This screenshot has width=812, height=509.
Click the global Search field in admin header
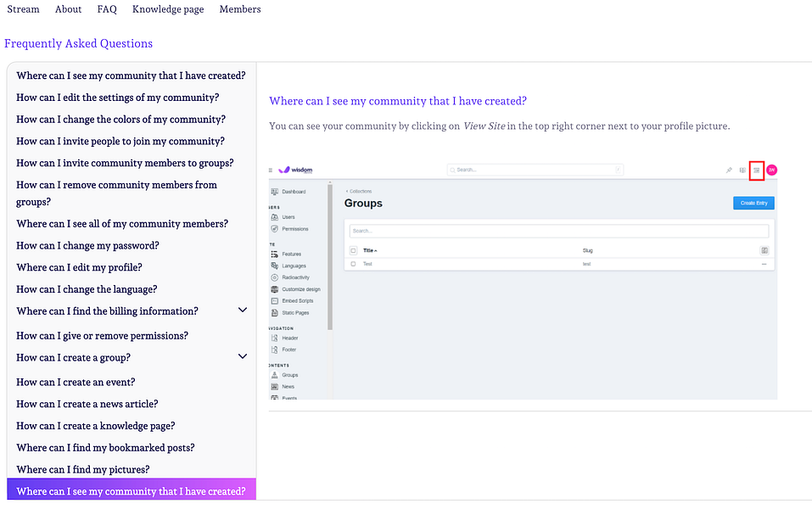pos(535,170)
